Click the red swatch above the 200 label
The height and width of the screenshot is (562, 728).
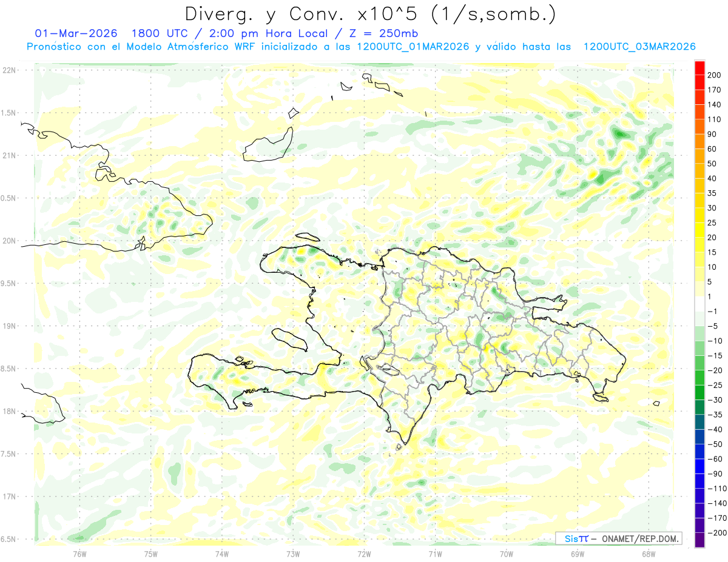tap(700, 67)
